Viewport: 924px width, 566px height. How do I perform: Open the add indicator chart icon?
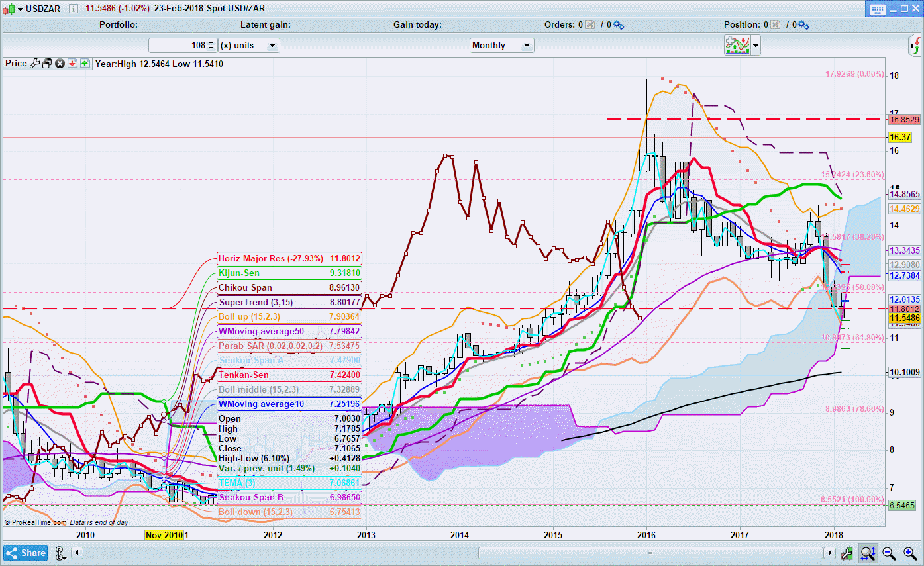click(737, 45)
